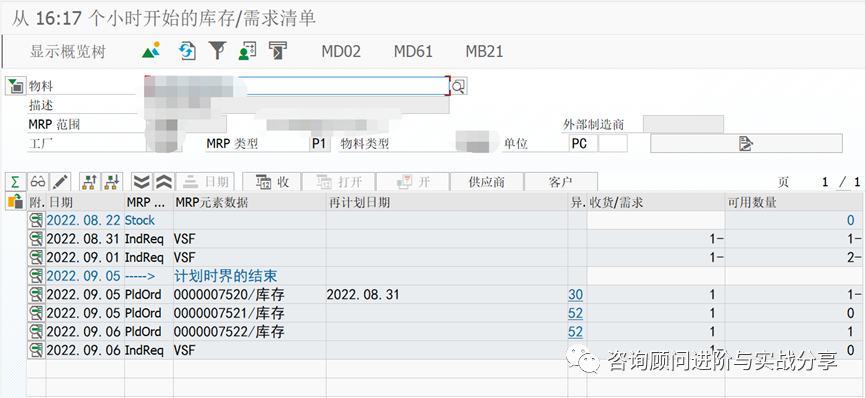Screen dimensions: 865x398
Task: Open details icon for 2022.08.31 IndReq row
Action: click(36, 238)
